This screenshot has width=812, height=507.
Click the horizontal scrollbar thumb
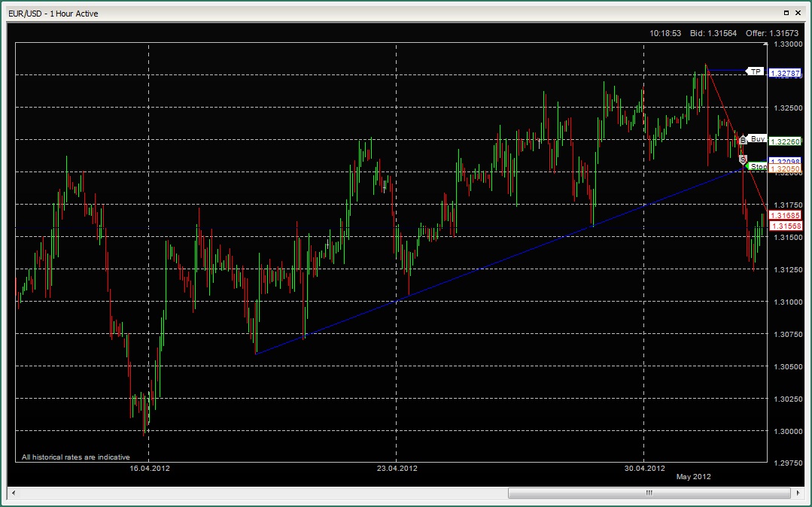tap(649, 493)
